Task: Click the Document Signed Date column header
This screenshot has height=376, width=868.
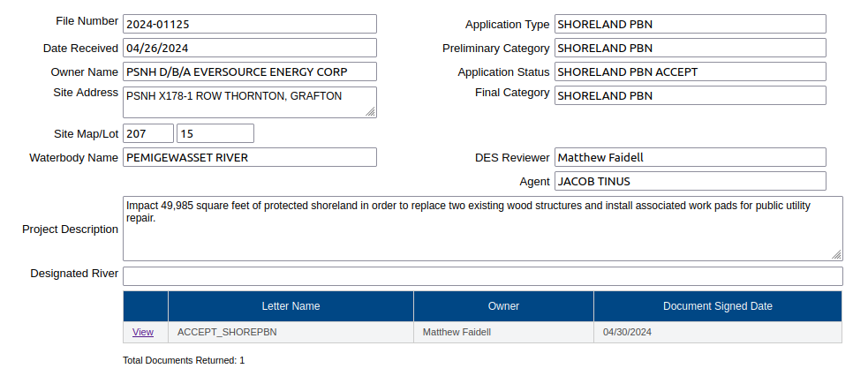Action: (x=717, y=306)
